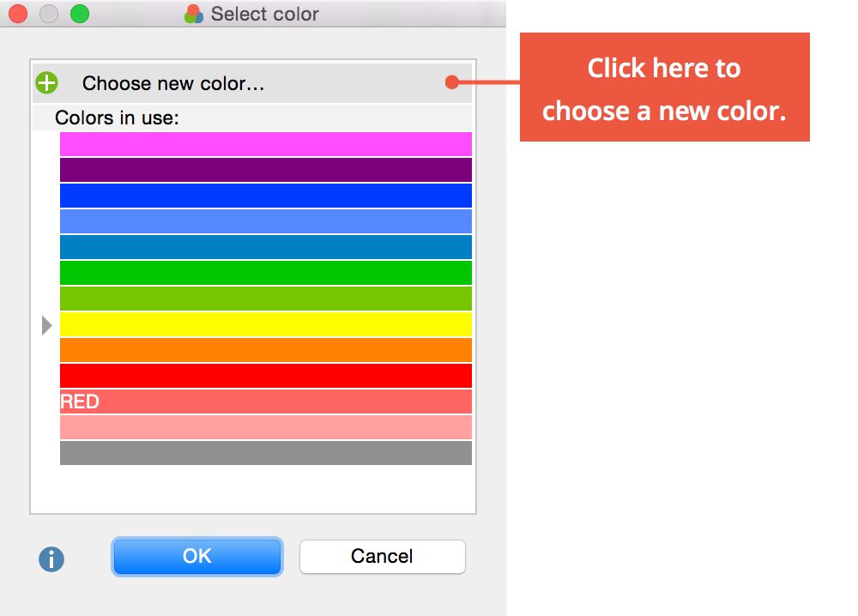Click the Select color title icon

coord(194,14)
